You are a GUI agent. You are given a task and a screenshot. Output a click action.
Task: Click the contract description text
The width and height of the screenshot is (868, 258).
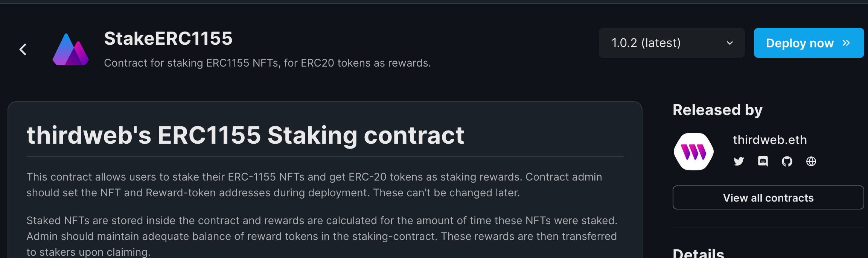[267, 63]
